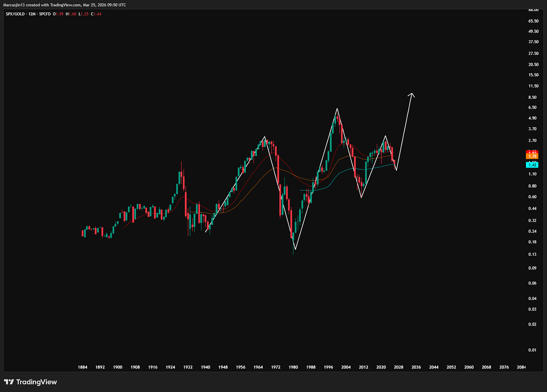Click the 1964 year on time axis
The height and width of the screenshot is (392, 547).
[x=258, y=367]
